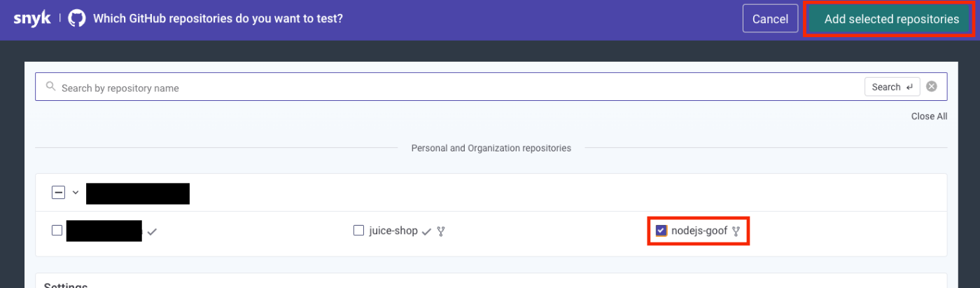Toggle the organization select-all checkbox

pos(59,192)
